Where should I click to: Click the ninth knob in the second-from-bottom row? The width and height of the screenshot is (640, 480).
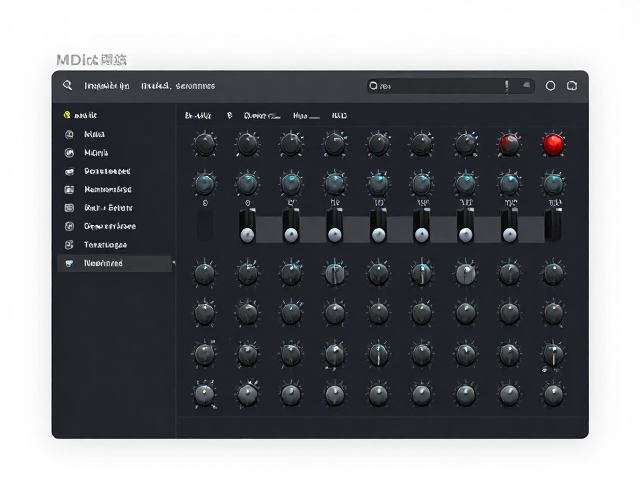[x=553, y=354]
